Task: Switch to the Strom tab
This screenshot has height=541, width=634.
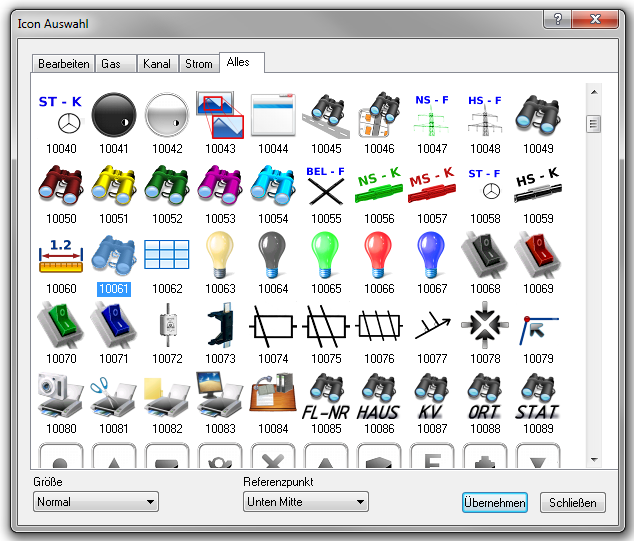Action: [199, 64]
